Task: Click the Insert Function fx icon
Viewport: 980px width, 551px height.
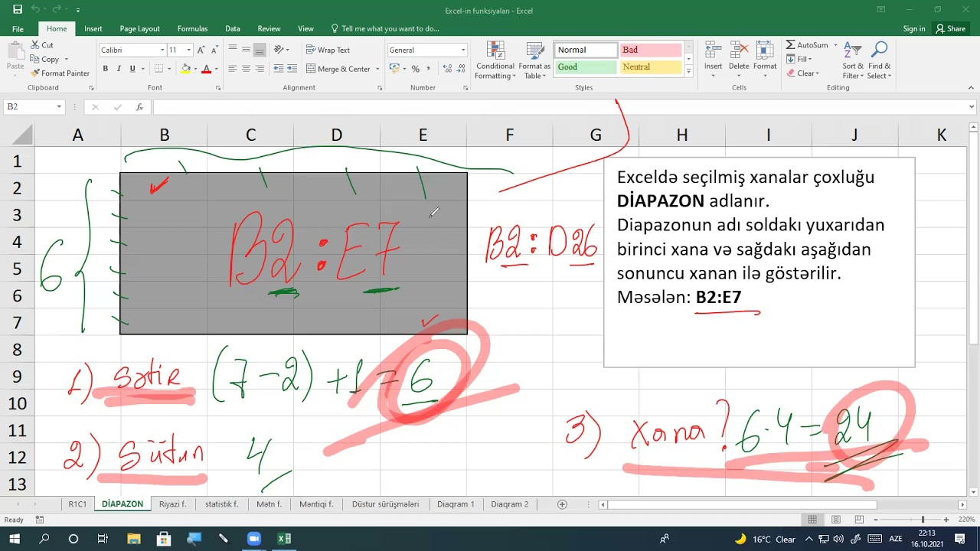Action: (x=139, y=107)
